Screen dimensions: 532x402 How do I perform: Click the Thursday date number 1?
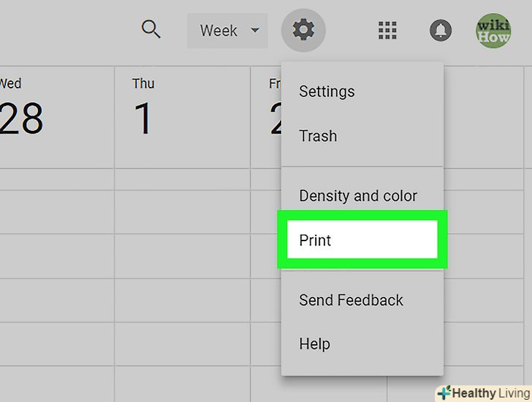click(144, 119)
